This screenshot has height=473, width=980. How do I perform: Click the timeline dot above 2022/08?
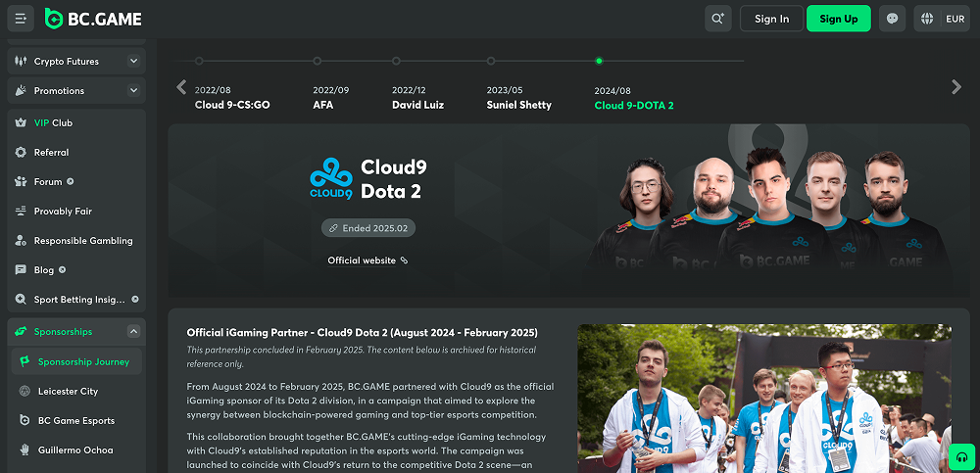pyautogui.click(x=199, y=61)
